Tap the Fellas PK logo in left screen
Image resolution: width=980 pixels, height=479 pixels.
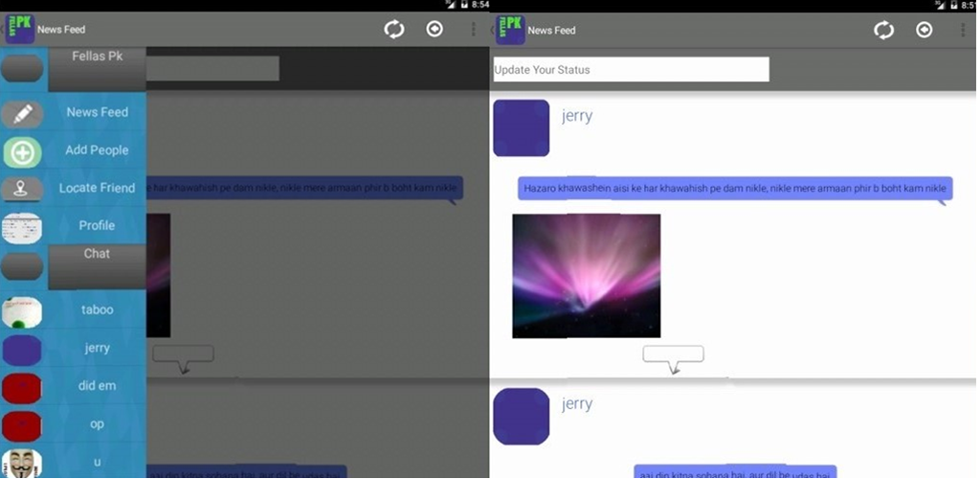(x=20, y=30)
